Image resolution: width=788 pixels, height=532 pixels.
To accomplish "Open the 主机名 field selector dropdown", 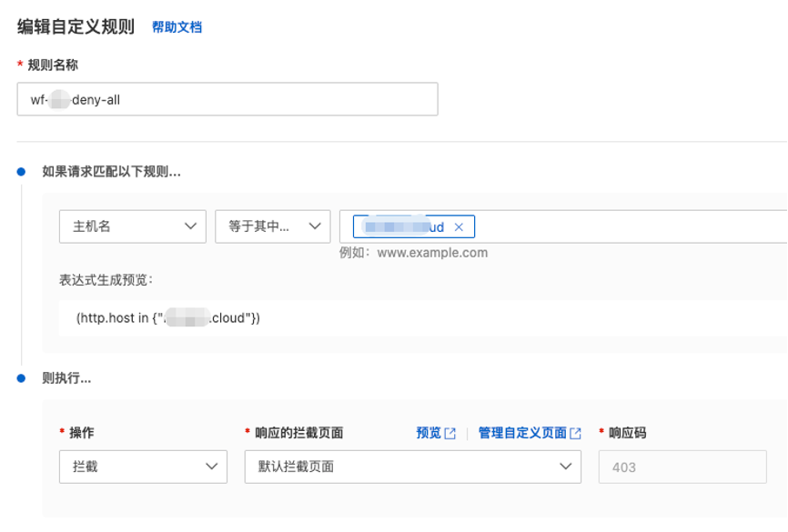I will tap(132, 226).
